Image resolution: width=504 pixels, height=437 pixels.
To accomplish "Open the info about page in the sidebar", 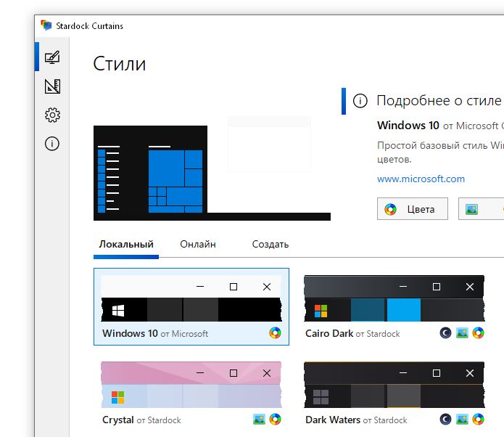I will [x=52, y=144].
